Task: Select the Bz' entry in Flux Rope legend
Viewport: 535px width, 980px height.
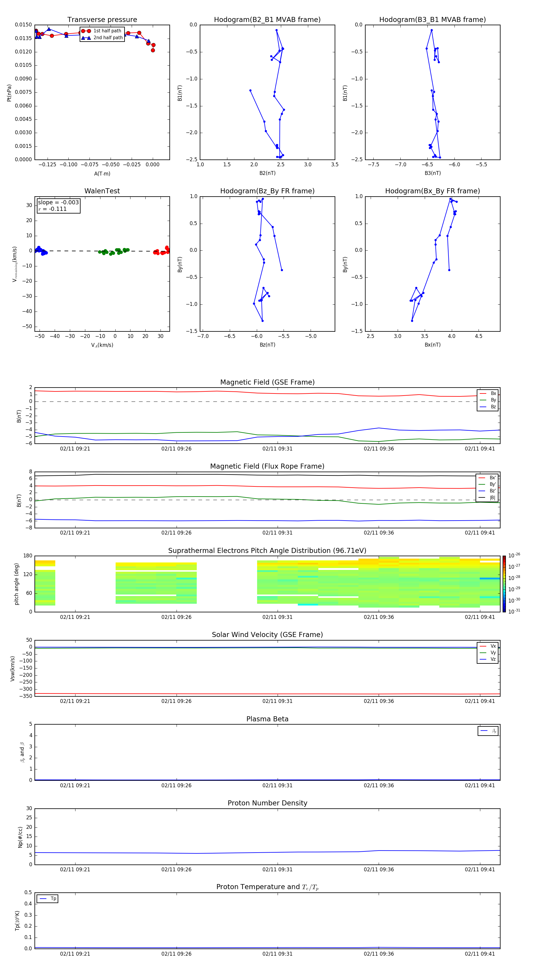Action: pyautogui.click(x=487, y=491)
